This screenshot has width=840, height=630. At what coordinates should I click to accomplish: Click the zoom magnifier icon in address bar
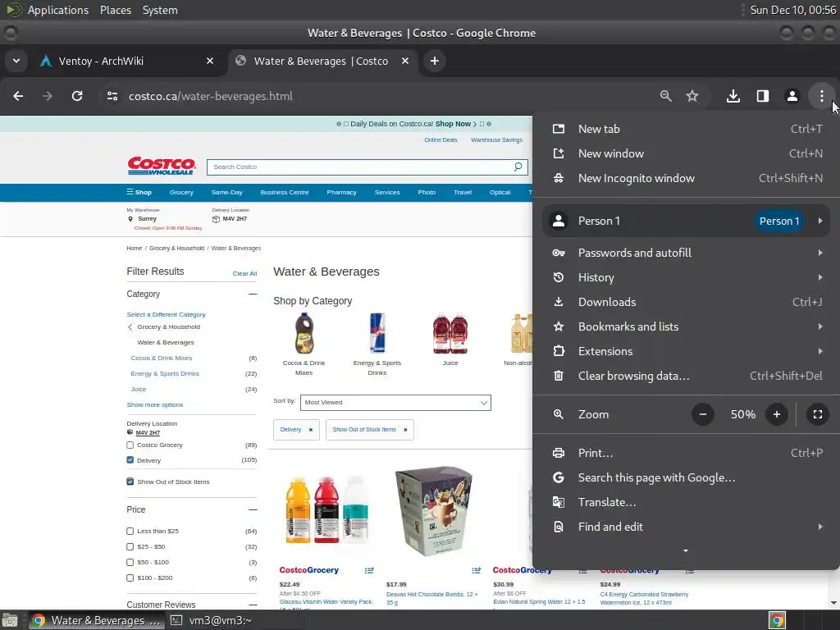click(665, 96)
